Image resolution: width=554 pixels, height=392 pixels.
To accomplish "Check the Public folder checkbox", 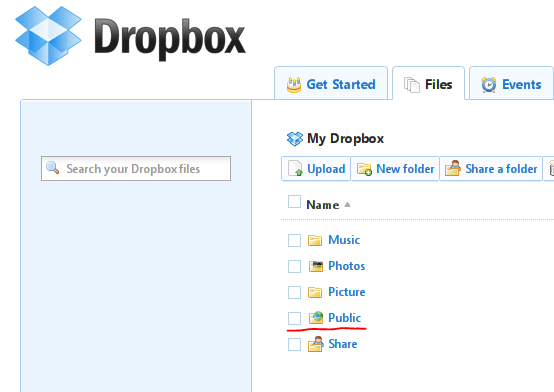I will point(294,318).
